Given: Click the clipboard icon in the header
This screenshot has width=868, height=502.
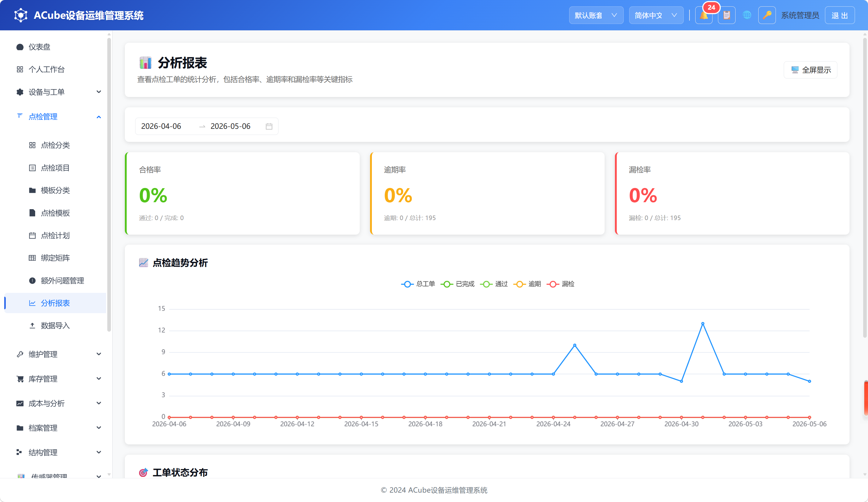Looking at the screenshot, I should 726,15.
